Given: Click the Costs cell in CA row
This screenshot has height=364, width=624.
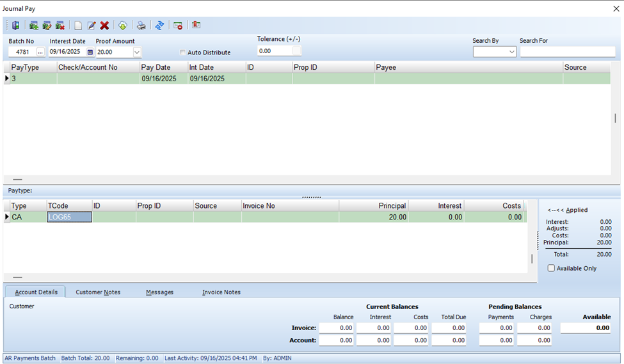Looking at the screenshot, I should click(x=493, y=217).
